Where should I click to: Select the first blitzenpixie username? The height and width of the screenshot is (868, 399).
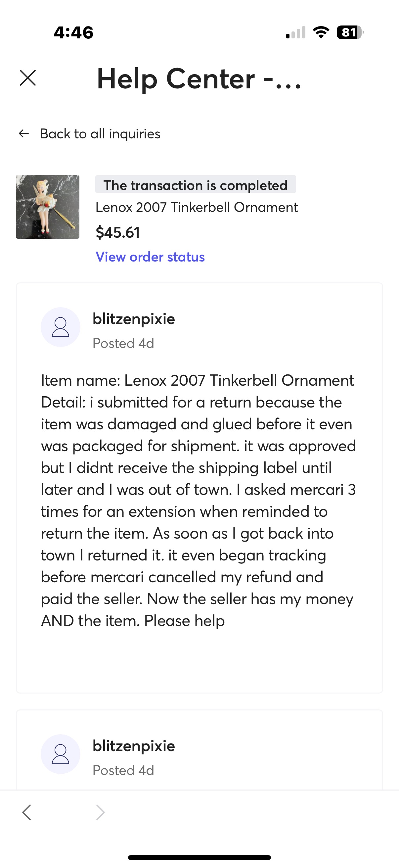point(134,319)
